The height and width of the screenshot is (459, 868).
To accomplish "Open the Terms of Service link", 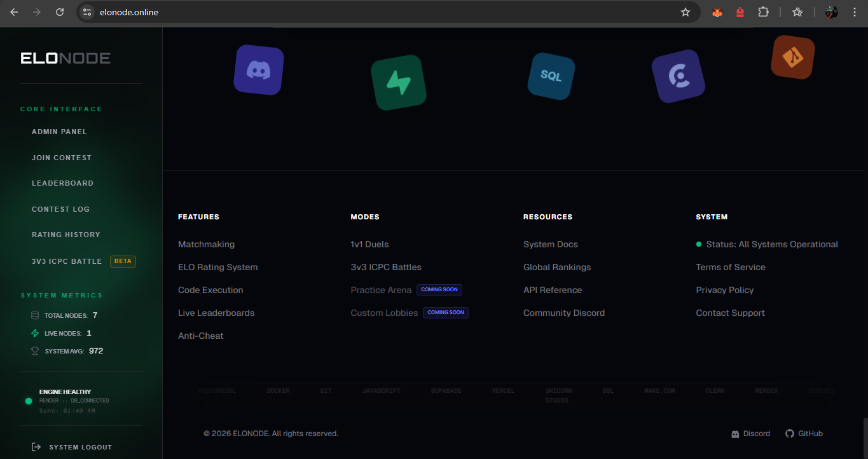I will coord(731,267).
